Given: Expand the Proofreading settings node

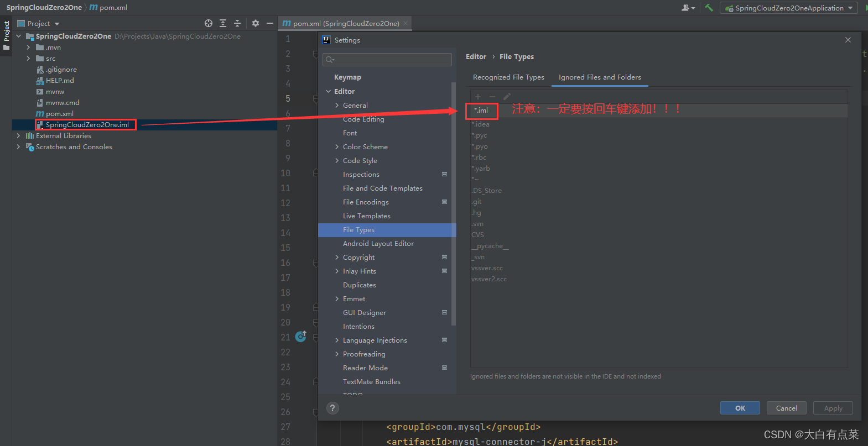Looking at the screenshot, I should click(x=337, y=354).
